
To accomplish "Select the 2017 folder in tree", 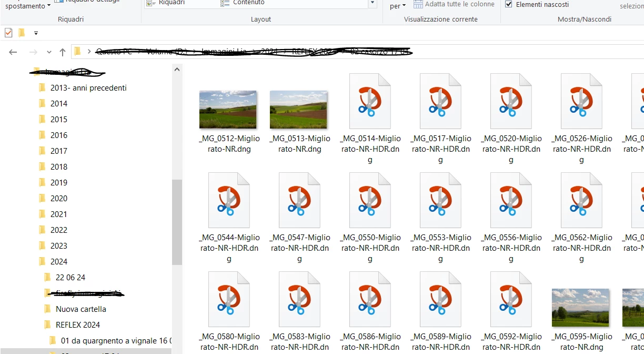I will [x=59, y=151].
